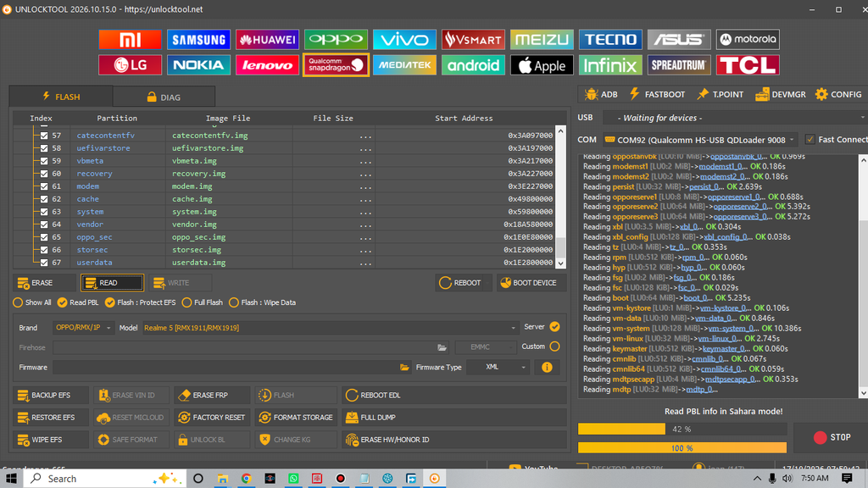The width and height of the screenshot is (868, 488).
Task: Switch to the DIAG tab
Action: pyautogui.click(x=164, y=97)
